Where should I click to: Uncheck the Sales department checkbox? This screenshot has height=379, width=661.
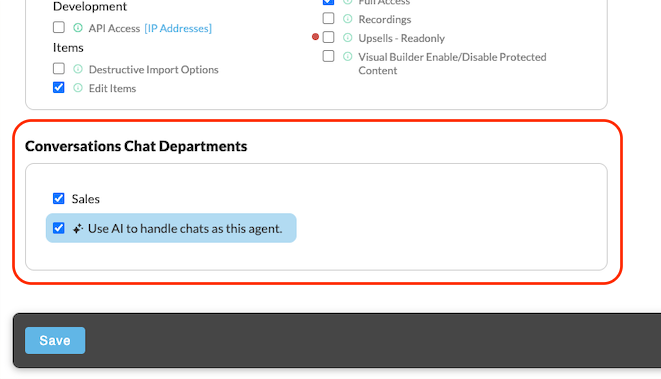click(59, 198)
